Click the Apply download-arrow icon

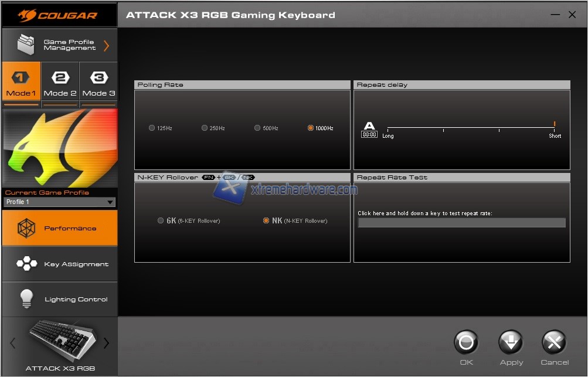tap(511, 342)
